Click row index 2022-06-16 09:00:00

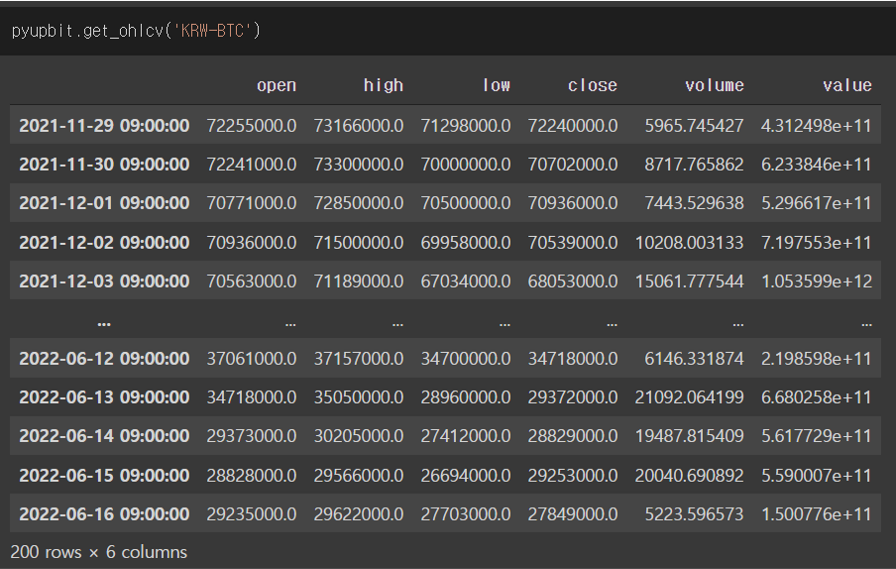[104, 515]
